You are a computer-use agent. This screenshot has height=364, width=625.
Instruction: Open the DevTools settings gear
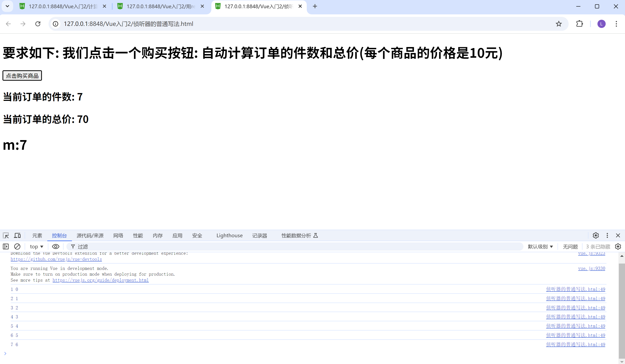(x=596, y=235)
